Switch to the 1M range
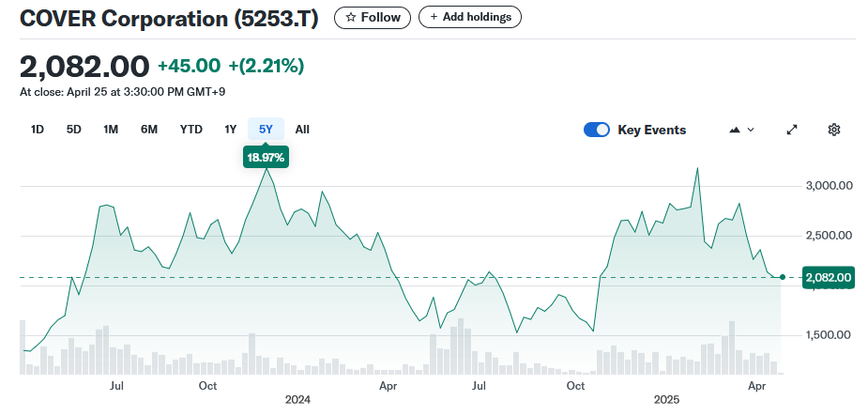 pos(111,130)
